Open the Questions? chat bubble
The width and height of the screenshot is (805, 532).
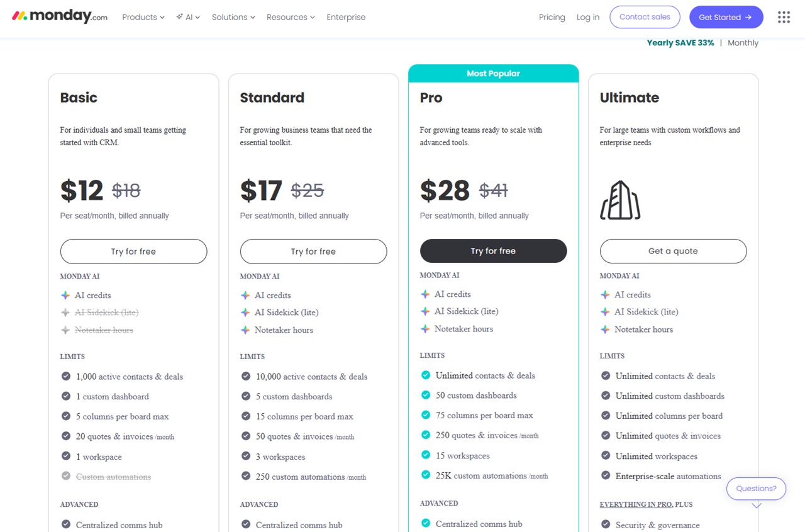coord(756,488)
